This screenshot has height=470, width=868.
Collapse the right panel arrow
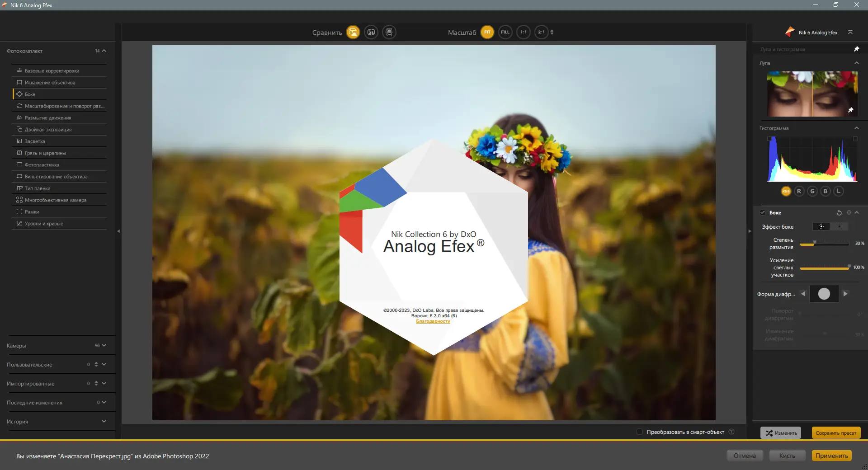click(x=750, y=231)
